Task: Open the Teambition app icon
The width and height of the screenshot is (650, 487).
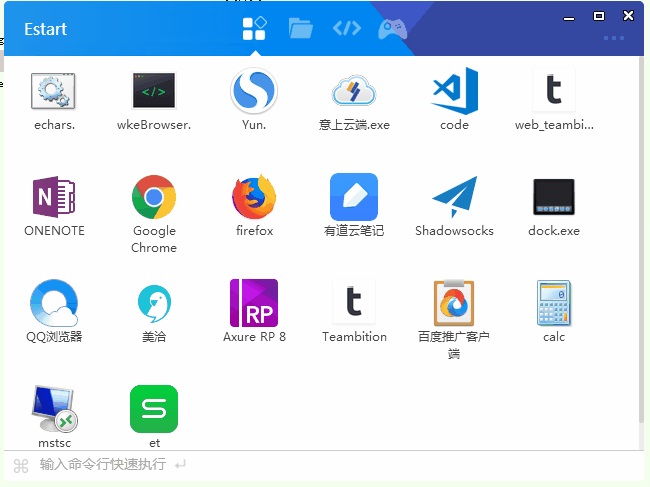Action: [x=354, y=303]
